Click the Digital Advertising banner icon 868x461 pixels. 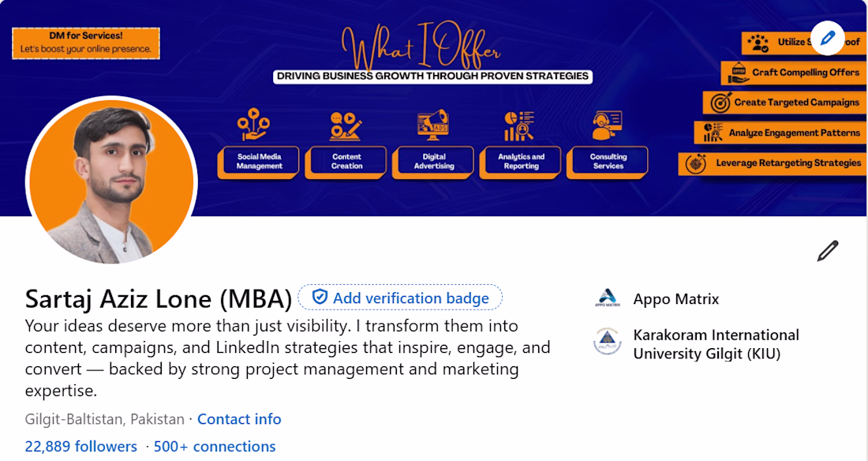coord(433,125)
